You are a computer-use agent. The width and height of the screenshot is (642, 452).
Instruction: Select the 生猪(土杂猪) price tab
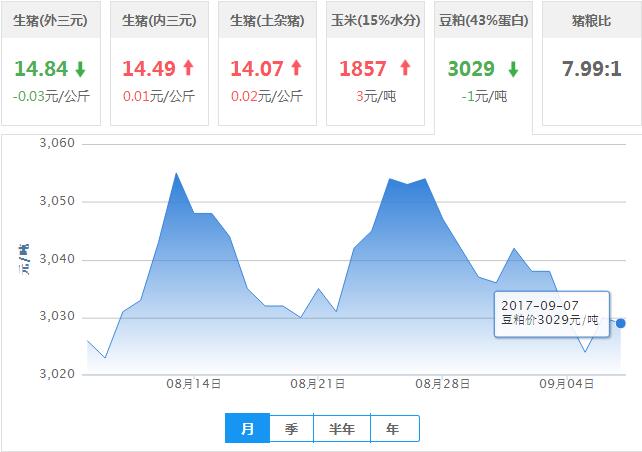267,63
